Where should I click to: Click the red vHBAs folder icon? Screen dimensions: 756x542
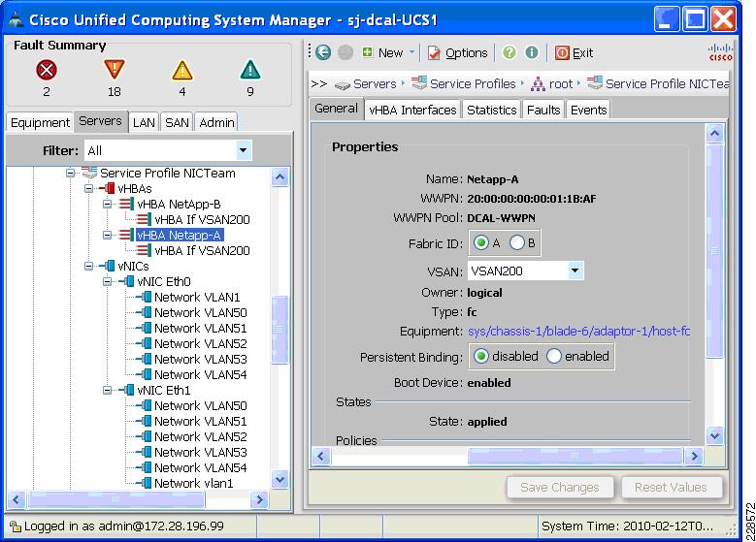(108, 188)
